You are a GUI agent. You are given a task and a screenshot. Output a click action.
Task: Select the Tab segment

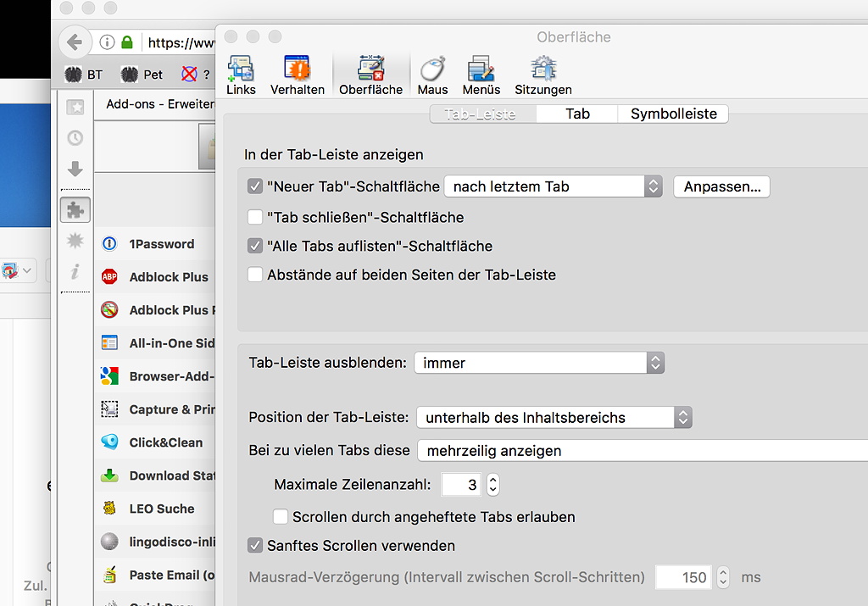click(x=577, y=114)
